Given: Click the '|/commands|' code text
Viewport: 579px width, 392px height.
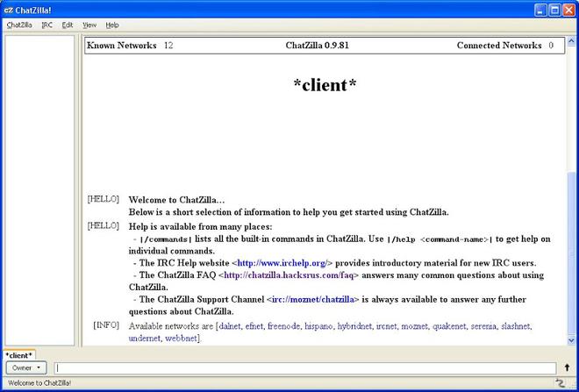Looking at the screenshot, I should coord(166,239).
